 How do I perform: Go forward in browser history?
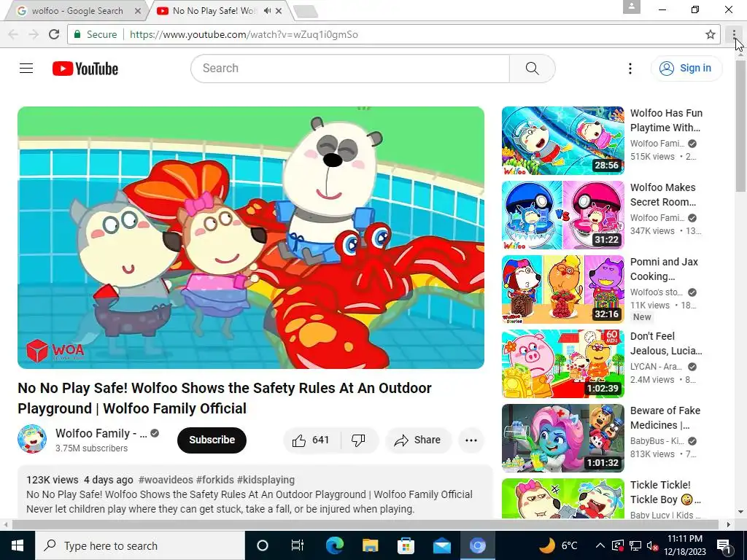(34, 34)
